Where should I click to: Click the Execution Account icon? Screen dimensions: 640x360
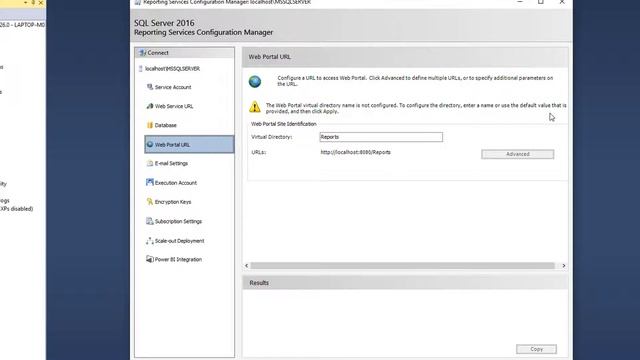point(150,182)
